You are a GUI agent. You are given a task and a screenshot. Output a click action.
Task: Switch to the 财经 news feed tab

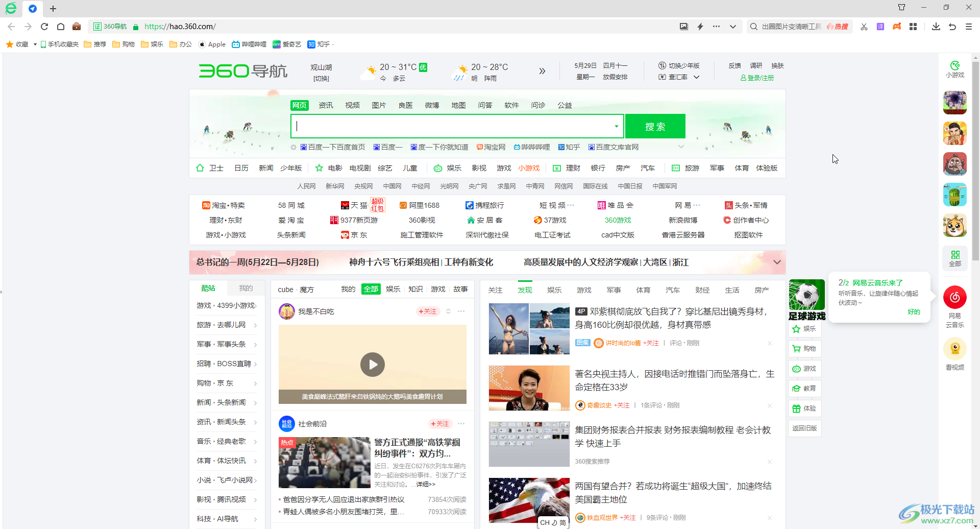coord(702,290)
